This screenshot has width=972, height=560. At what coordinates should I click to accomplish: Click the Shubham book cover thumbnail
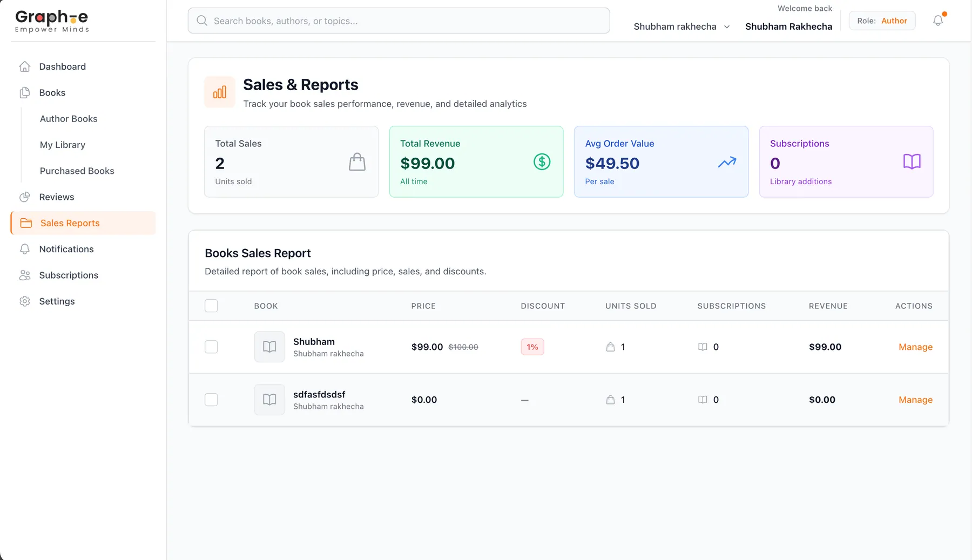tap(269, 347)
